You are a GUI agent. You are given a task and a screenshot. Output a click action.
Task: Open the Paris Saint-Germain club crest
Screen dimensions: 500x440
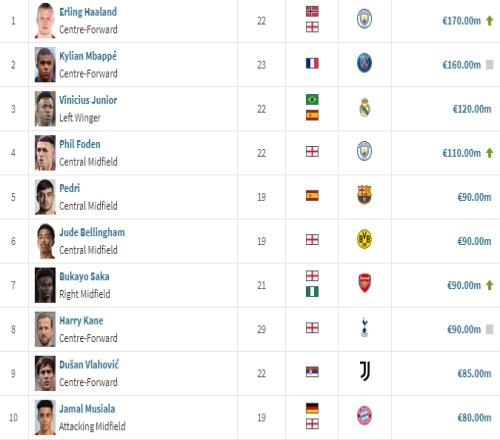click(364, 63)
